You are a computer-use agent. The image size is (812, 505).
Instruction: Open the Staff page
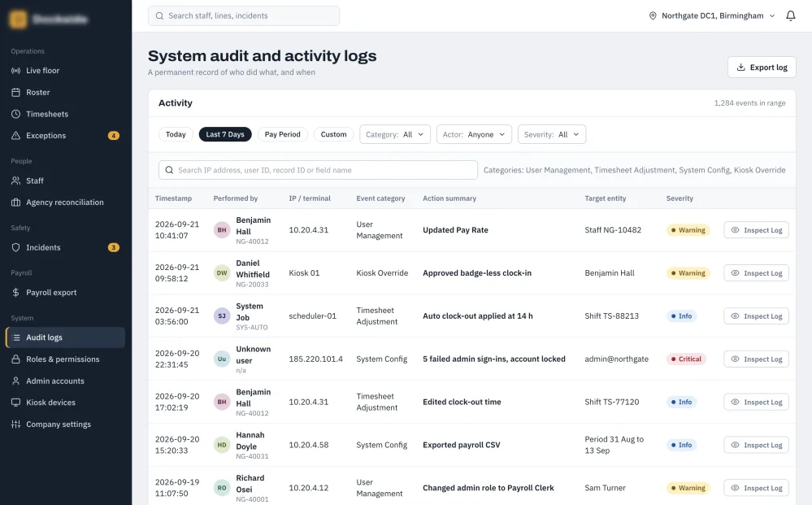65,181
